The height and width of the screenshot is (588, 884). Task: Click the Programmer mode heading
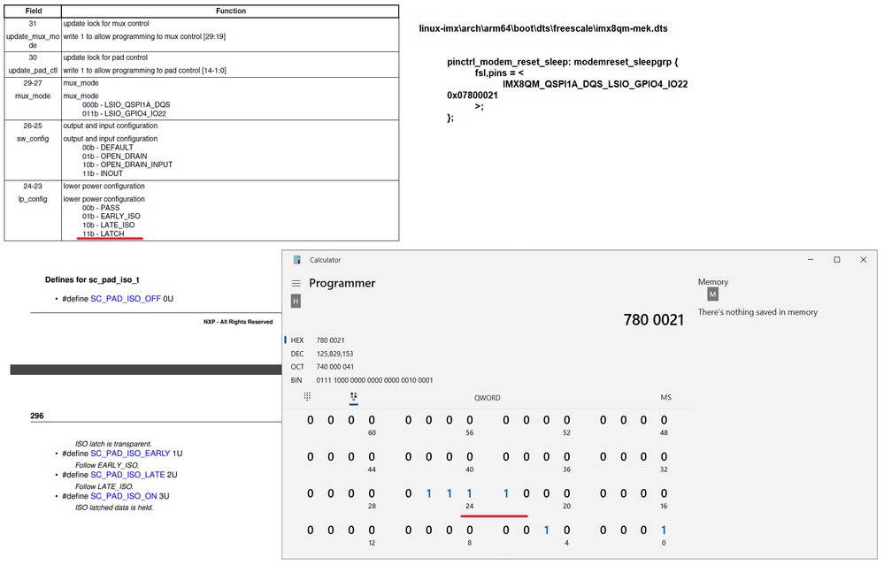tap(342, 283)
